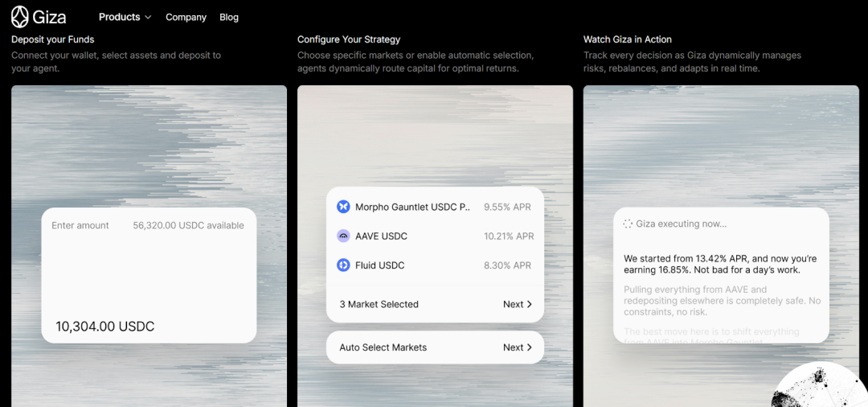
Task: Click the spinning Giza executing loader icon
Action: point(628,224)
